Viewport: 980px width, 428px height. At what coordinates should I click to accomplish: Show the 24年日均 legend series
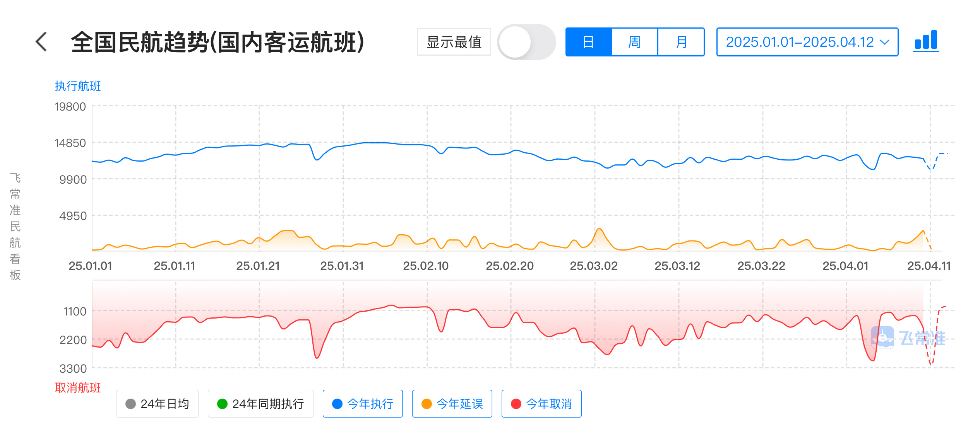pyautogui.click(x=157, y=404)
